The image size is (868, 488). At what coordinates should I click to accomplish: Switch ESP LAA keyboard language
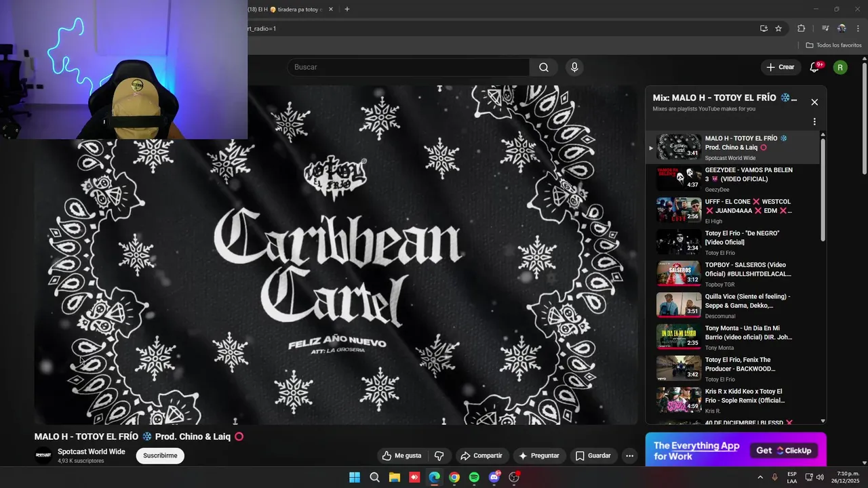pos(792,477)
